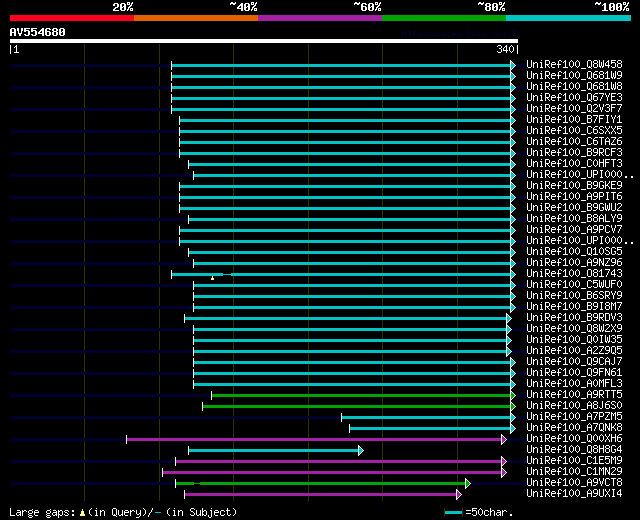Click the yellow gap symbol in the legend
This screenshot has width=640, height=520.
tap(82, 512)
